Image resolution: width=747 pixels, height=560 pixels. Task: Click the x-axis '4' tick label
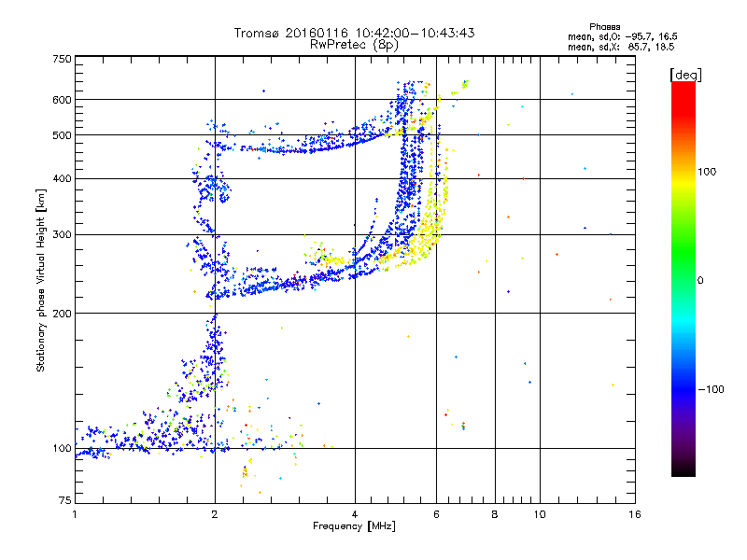355,514
